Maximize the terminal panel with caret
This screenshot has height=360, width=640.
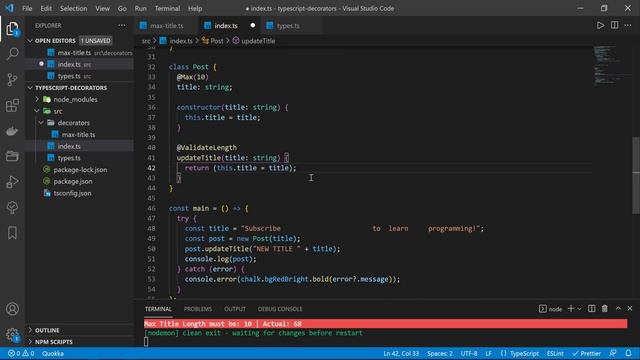[x=618, y=309]
